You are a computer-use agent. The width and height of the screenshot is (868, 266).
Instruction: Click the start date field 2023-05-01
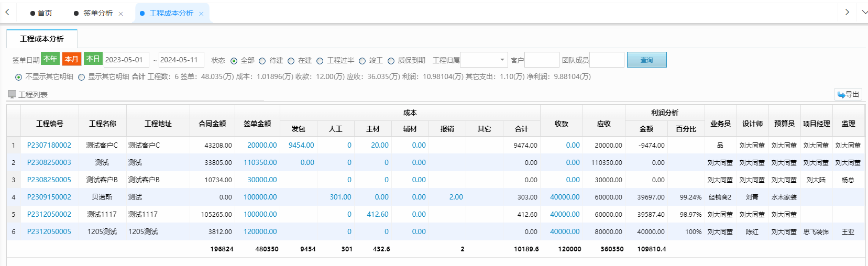(x=126, y=60)
